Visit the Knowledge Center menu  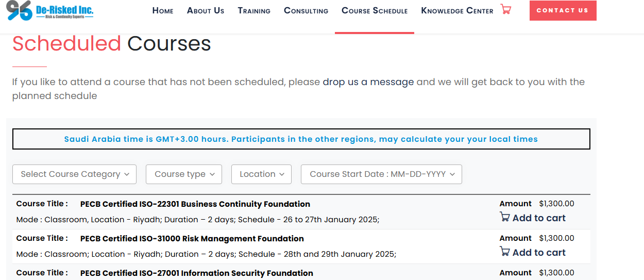click(x=457, y=10)
